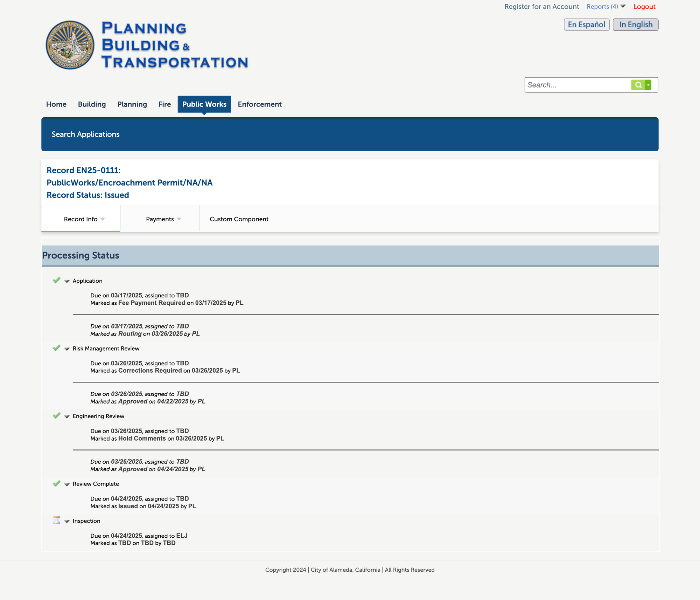
Task: Collapse the Inspection step arrow
Action: 67,521
